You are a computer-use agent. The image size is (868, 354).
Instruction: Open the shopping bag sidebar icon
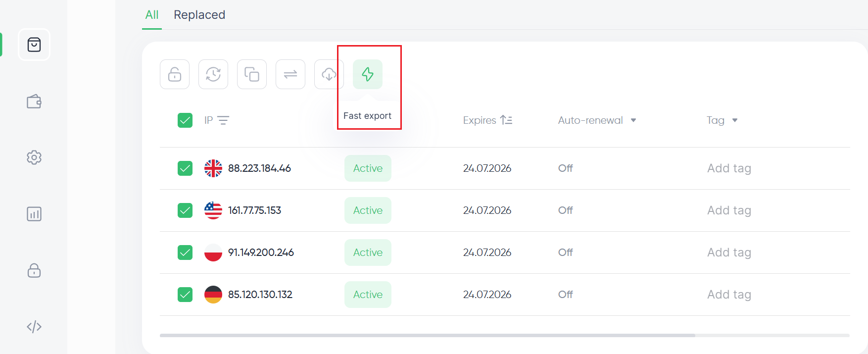click(x=34, y=45)
